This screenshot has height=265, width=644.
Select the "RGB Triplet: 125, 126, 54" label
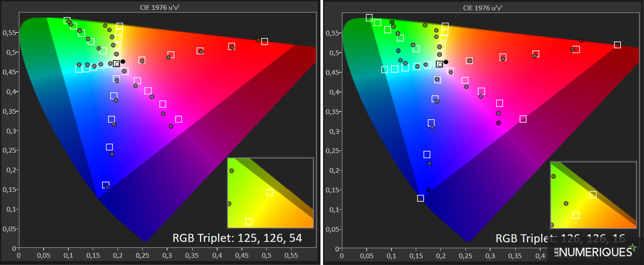(x=237, y=237)
